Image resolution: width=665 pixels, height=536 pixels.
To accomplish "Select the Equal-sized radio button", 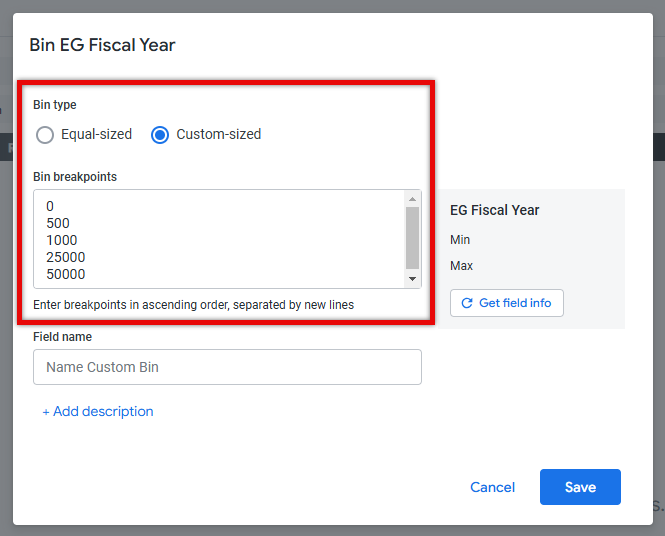I will click(45, 135).
